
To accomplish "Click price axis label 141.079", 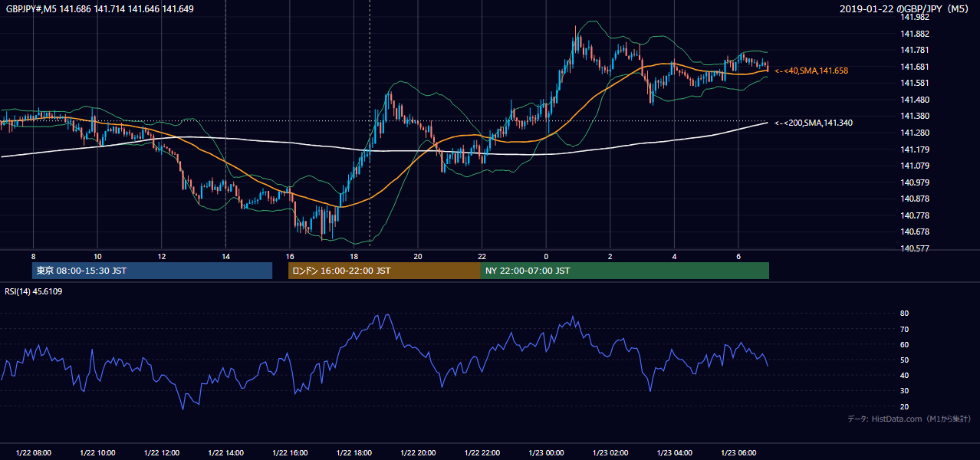I will 913,166.
